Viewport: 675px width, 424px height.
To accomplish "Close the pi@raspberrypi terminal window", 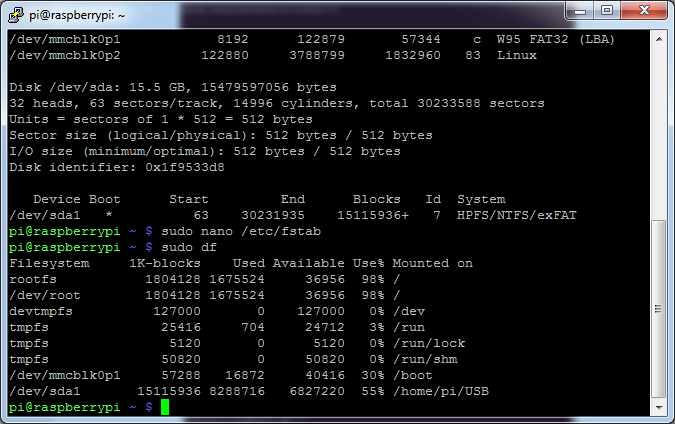I will point(641,11).
